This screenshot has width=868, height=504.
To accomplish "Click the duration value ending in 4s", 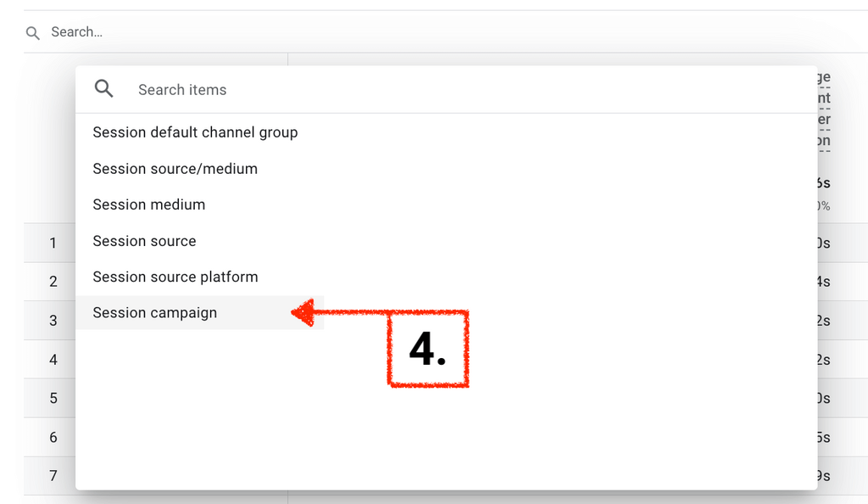I will [x=823, y=282].
